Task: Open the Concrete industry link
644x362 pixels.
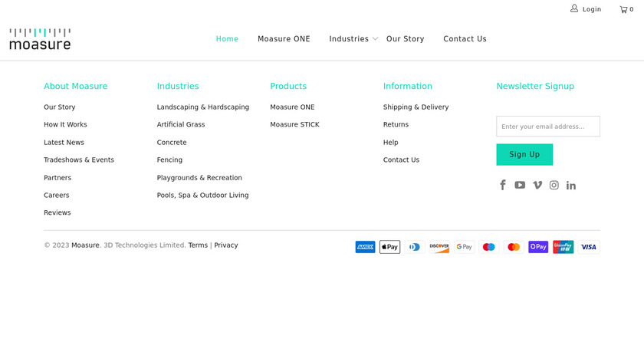Action: click(x=172, y=142)
